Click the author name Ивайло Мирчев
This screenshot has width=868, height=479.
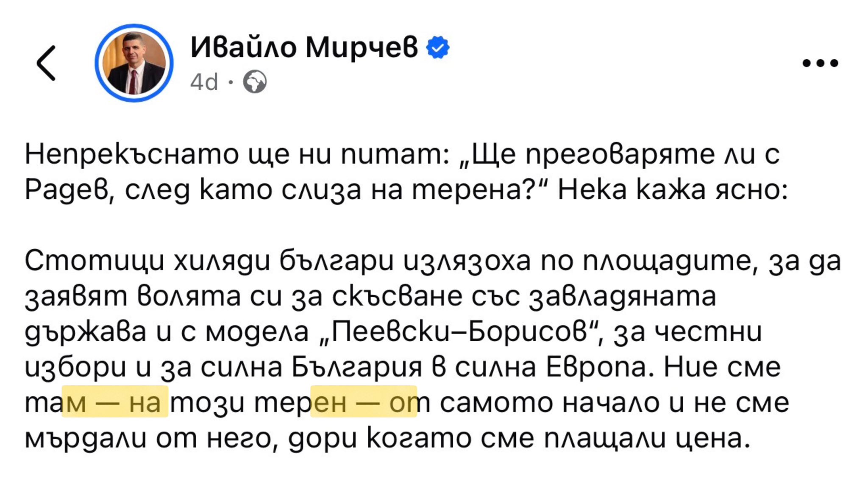click(304, 47)
